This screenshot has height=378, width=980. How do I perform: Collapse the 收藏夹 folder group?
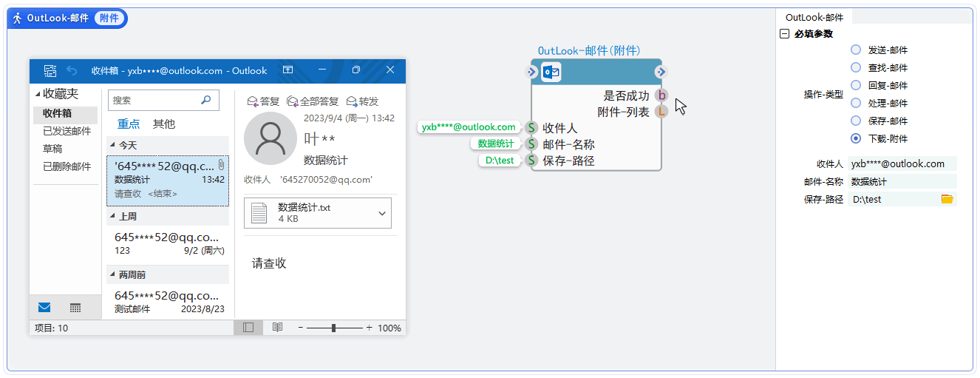click(x=38, y=95)
